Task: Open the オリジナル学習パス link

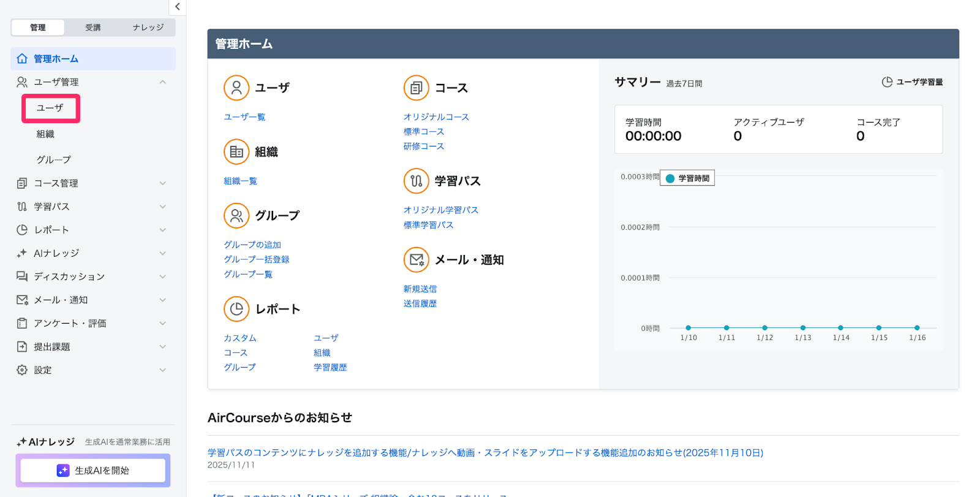Action: tap(441, 210)
